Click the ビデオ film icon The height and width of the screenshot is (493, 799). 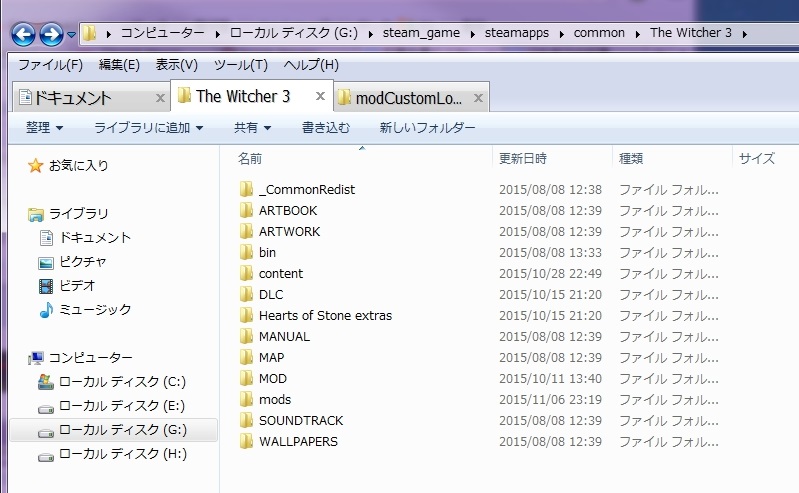coord(46,286)
